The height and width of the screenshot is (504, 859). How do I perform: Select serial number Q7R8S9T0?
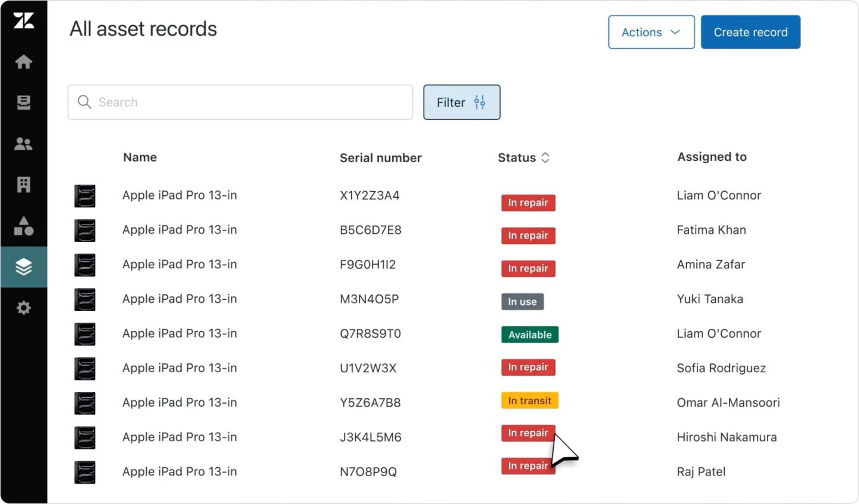point(370,334)
